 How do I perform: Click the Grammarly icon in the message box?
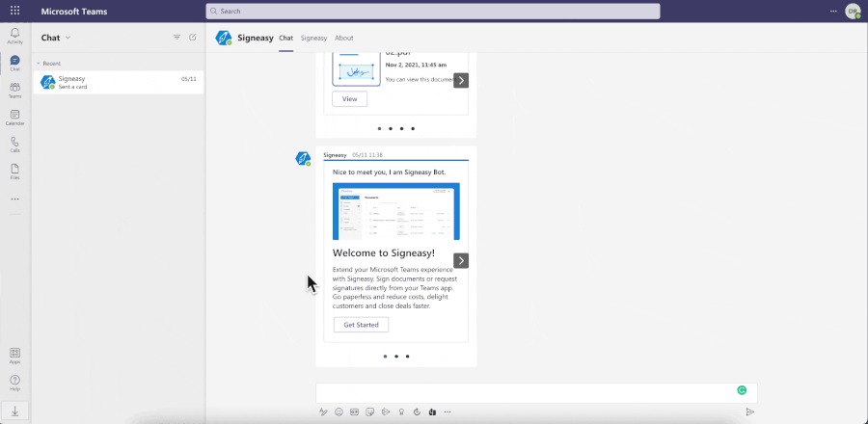(x=742, y=390)
